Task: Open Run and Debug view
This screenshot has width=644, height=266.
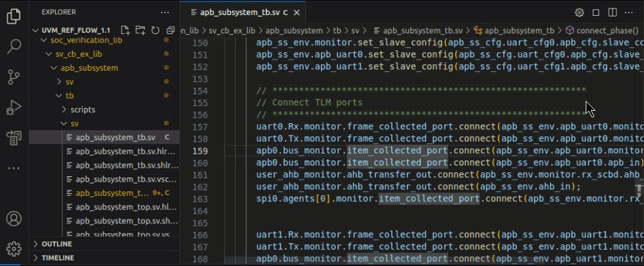Action: tap(14, 107)
